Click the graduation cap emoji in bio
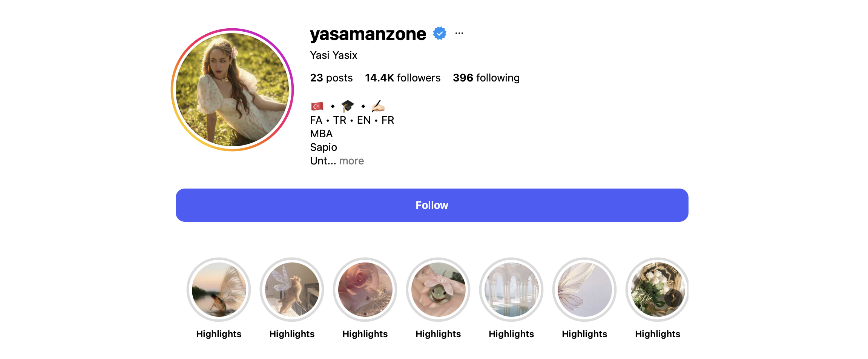This screenshot has width=868, height=359. [x=348, y=106]
